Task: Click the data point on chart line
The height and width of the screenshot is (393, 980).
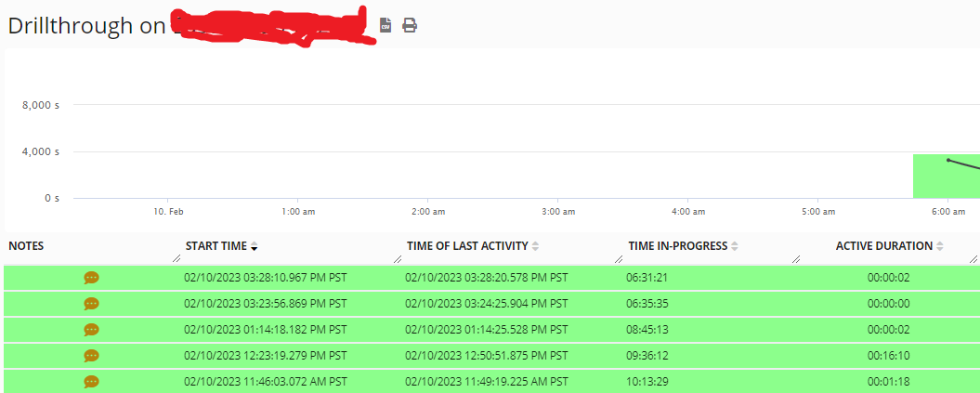Action: click(948, 161)
